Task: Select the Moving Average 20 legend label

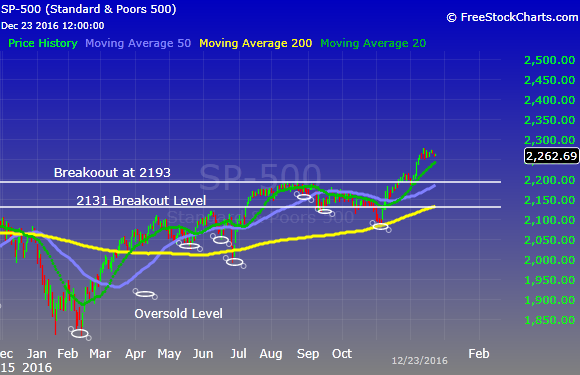Action: pos(373,43)
